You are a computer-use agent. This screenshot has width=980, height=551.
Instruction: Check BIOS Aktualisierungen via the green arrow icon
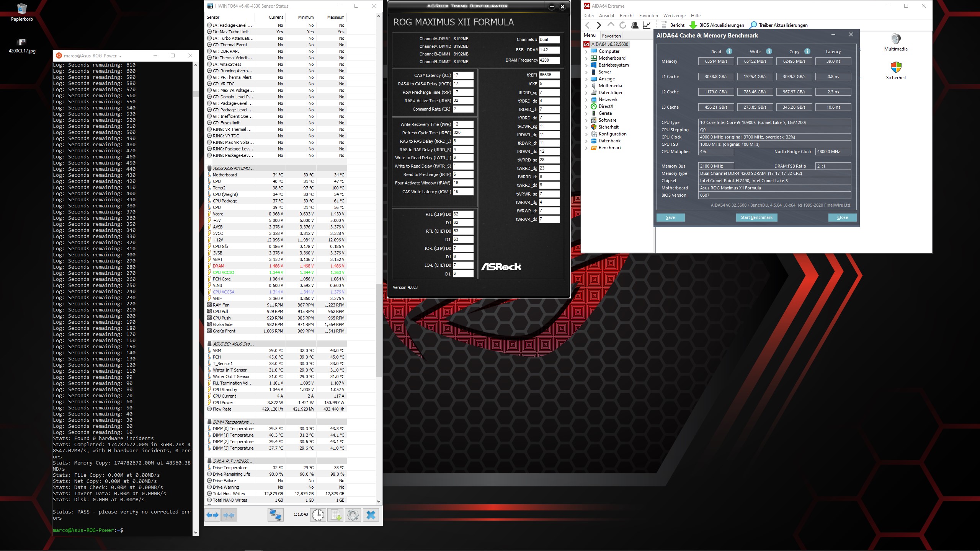click(x=694, y=25)
